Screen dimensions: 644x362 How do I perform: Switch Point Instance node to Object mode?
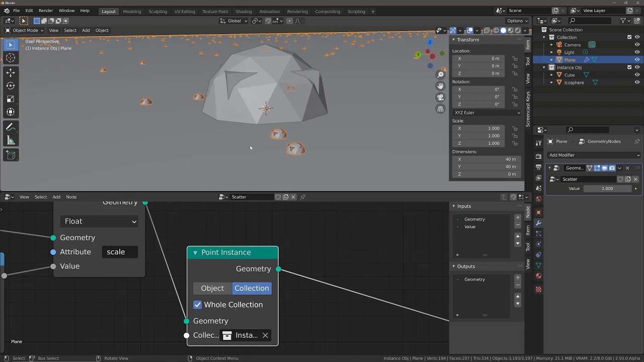pyautogui.click(x=212, y=288)
